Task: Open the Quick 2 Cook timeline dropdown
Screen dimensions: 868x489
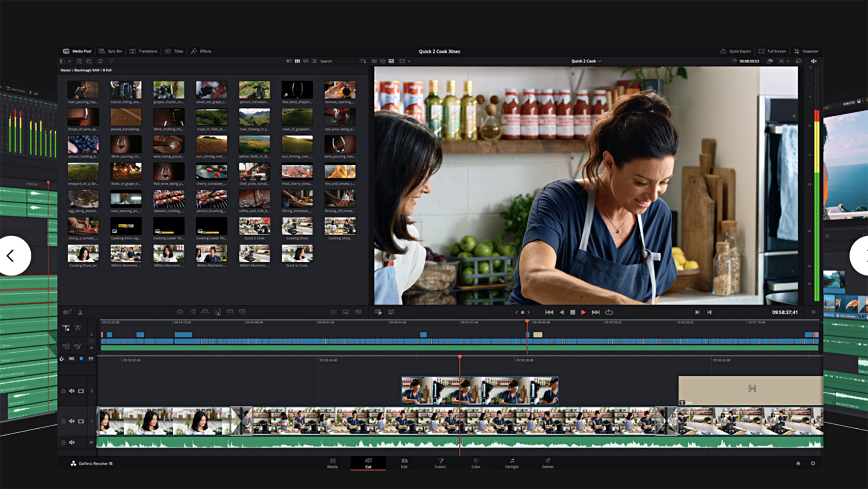Action: (585, 61)
